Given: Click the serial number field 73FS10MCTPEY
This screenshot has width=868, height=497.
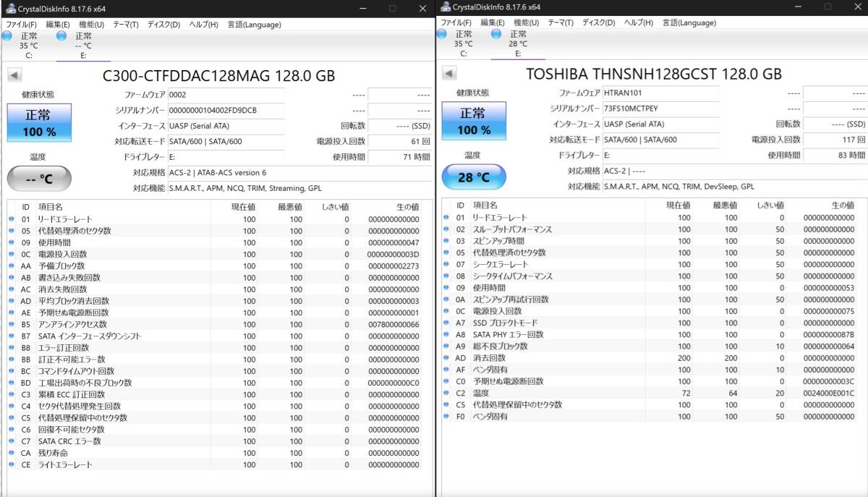Looking at the screenshot, I should 660,109.
